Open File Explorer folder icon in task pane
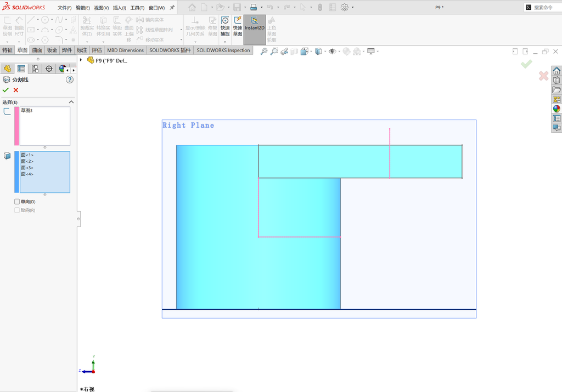The width and height of the screenshot is (562, 392). [557, 90]
